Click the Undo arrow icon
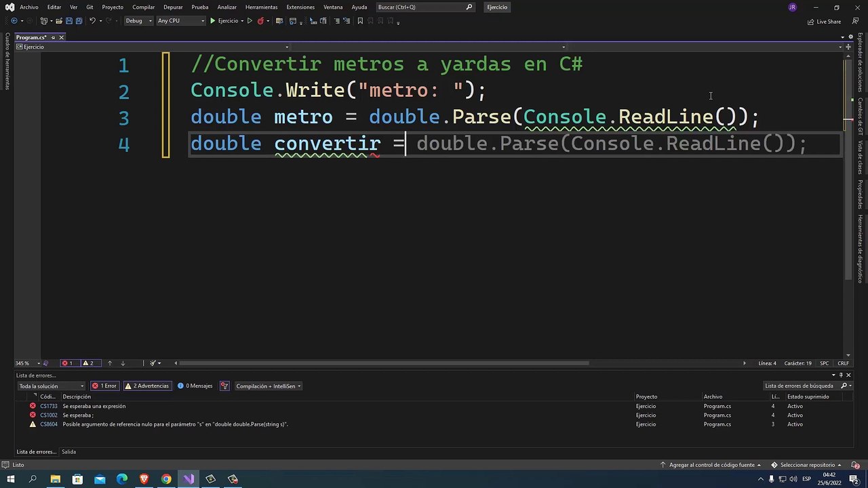 click(92, 21)
